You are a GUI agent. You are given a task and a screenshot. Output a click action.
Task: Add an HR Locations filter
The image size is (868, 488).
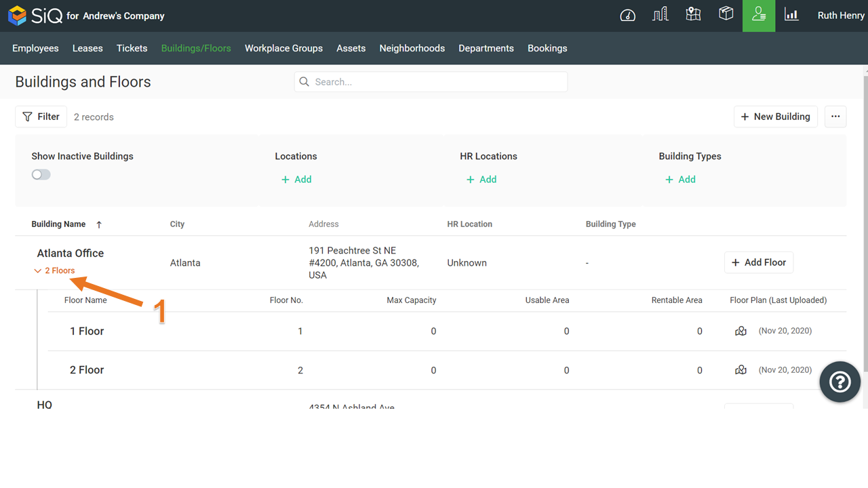point(481,180)
